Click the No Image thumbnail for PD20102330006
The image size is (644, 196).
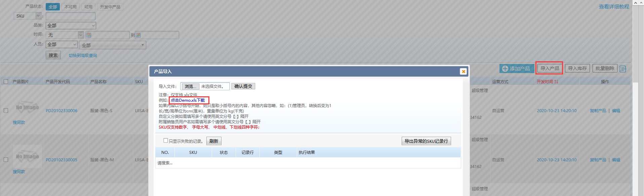(x=27, y=107)
